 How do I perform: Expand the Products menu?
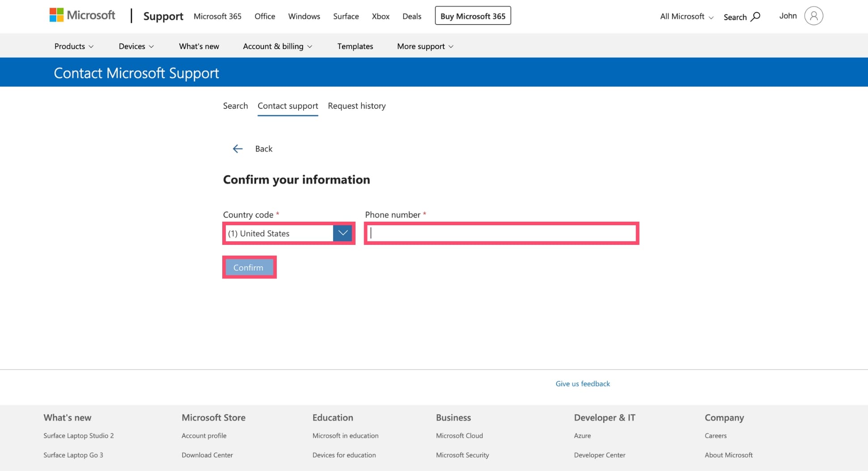point(74,46)
